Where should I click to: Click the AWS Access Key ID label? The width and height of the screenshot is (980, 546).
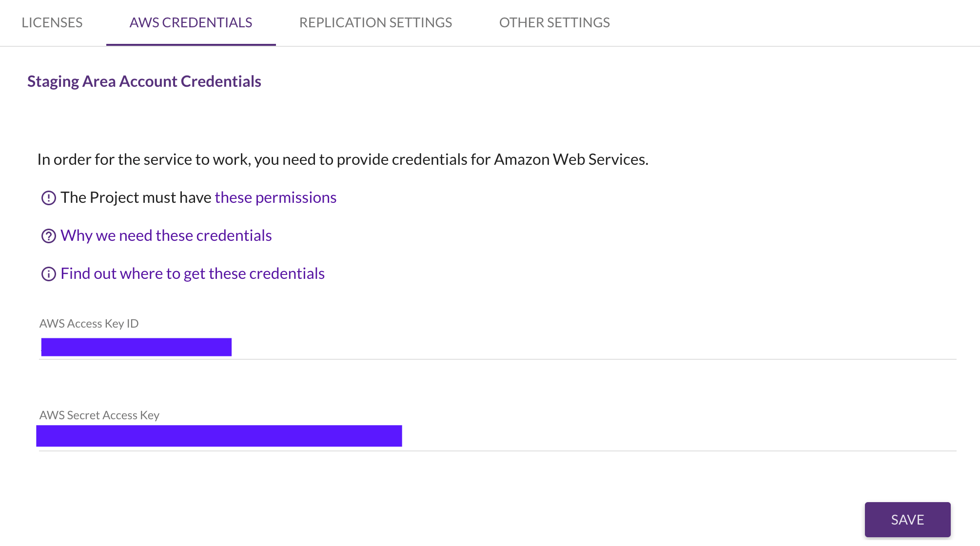click(x=89, y=323)
